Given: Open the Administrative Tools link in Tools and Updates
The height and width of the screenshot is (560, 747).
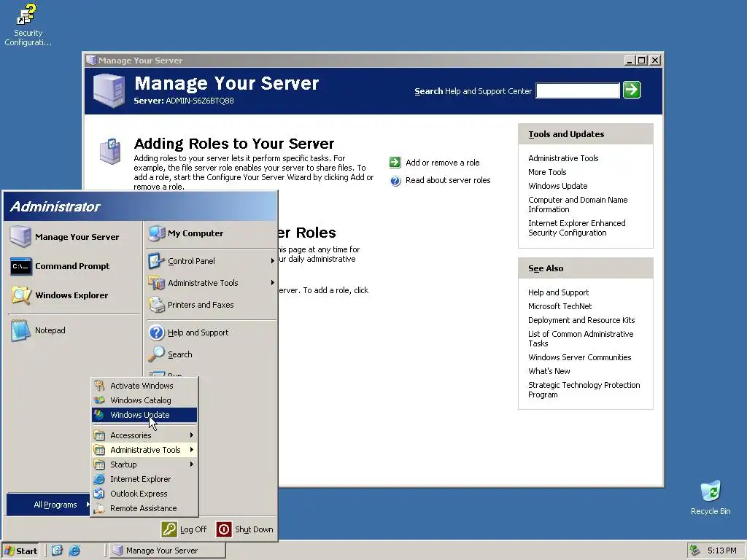Looking at the screenshot, I should pyautogui.click(x=563, y=158).
